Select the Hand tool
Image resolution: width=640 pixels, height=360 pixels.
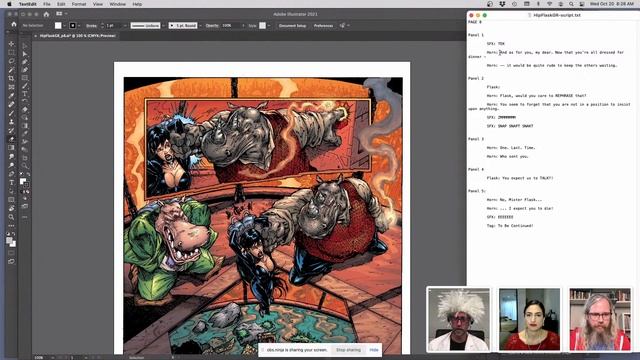coord(11,209)
